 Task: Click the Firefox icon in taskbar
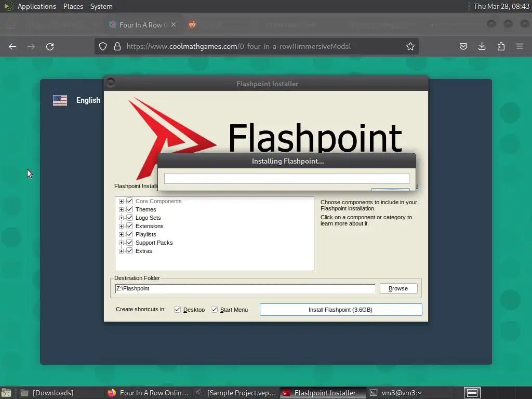tap(112, 393)
